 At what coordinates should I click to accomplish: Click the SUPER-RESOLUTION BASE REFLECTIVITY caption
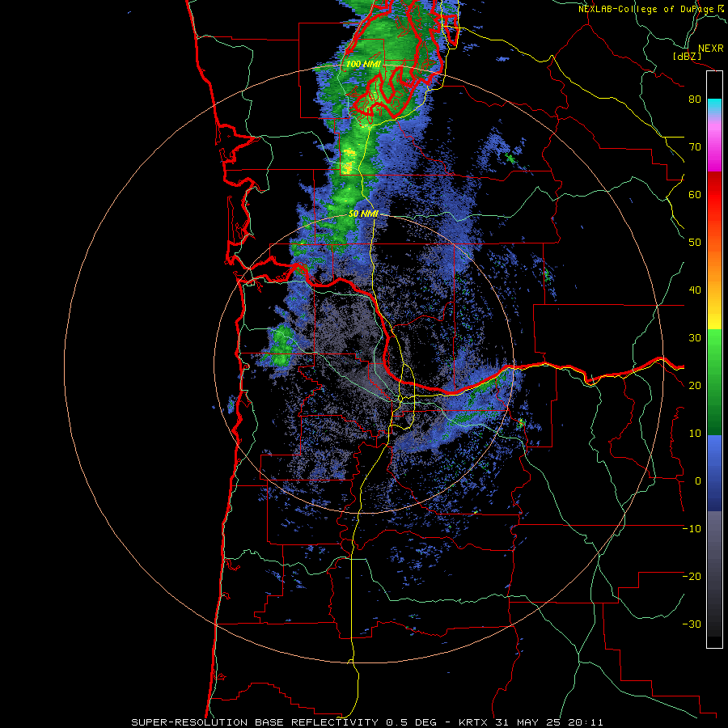point(255,722)
